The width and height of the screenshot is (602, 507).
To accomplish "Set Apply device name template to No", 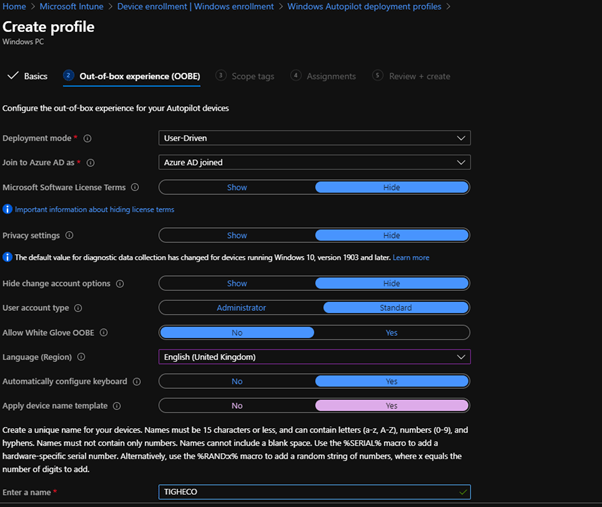I will [237, 406].
